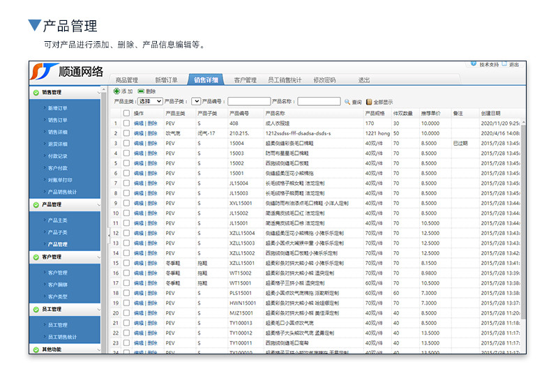Open the 产品主类 dropdown showing 选择
558x392 pixels.
tap(150, 101)
